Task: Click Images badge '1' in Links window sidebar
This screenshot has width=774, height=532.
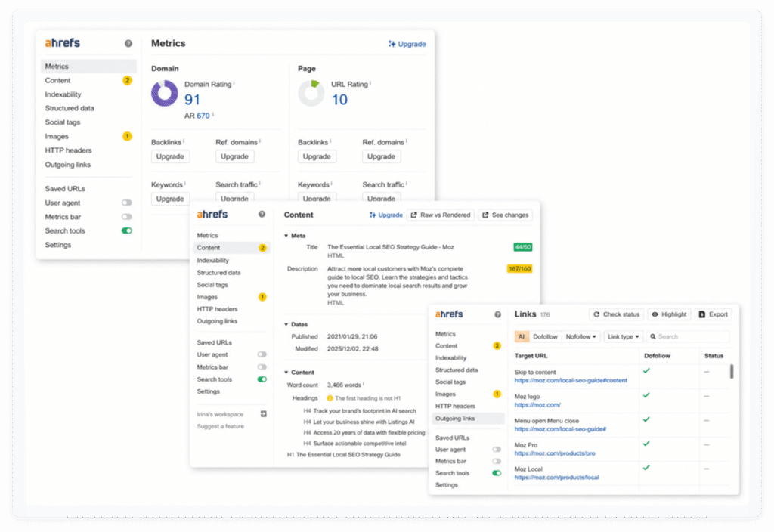Action: 497,394
